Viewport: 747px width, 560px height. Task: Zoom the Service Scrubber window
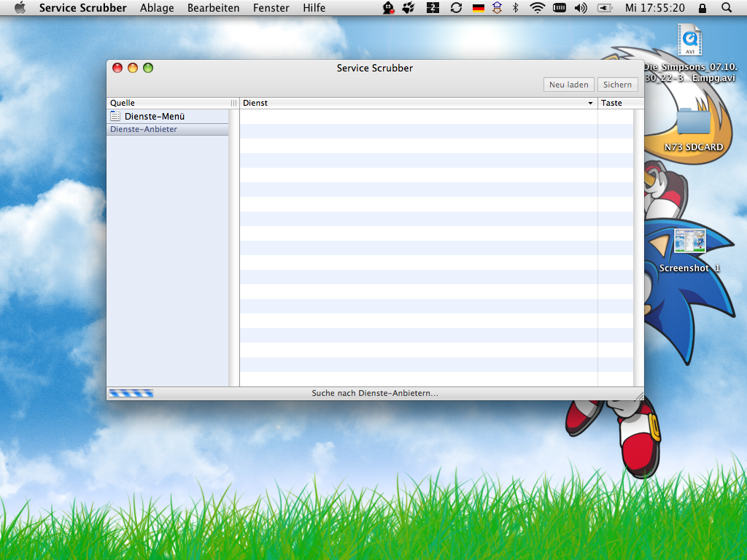(148, 68)
